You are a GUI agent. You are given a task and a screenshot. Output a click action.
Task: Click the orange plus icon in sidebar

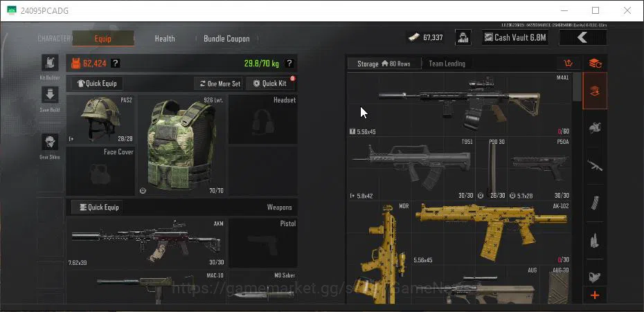[x=595, y=295]
